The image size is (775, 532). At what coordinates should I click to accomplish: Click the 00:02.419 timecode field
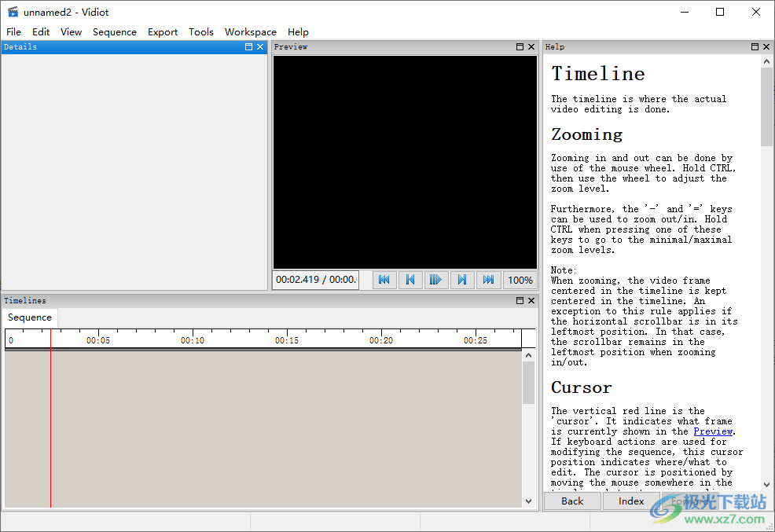[315, 280]
